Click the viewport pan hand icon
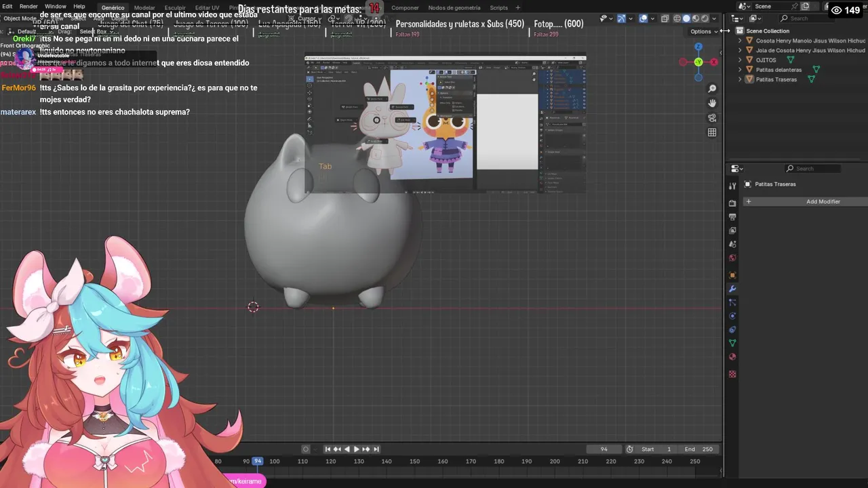 click(712, 103)
